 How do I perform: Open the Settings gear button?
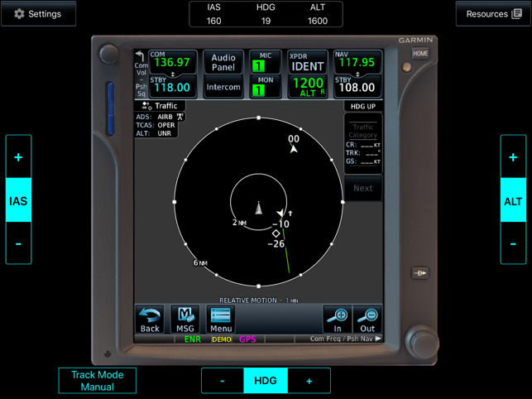point(38,14)
